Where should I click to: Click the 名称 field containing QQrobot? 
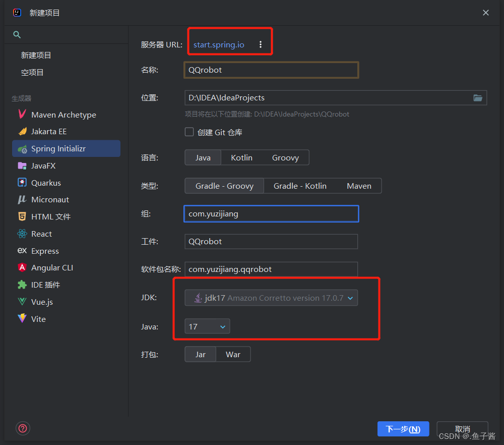tap(271, 70)
